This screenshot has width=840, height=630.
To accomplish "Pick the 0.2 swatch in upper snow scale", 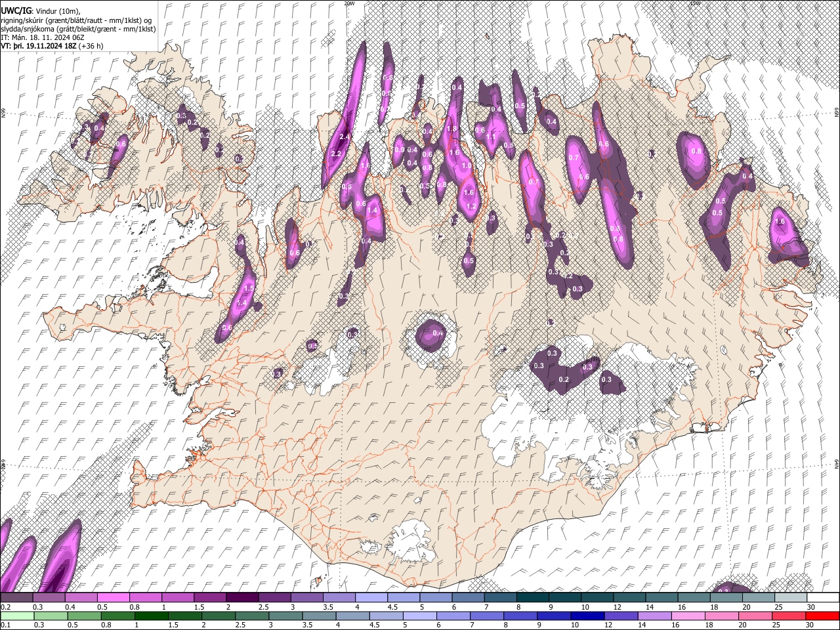I will (16, 598).
